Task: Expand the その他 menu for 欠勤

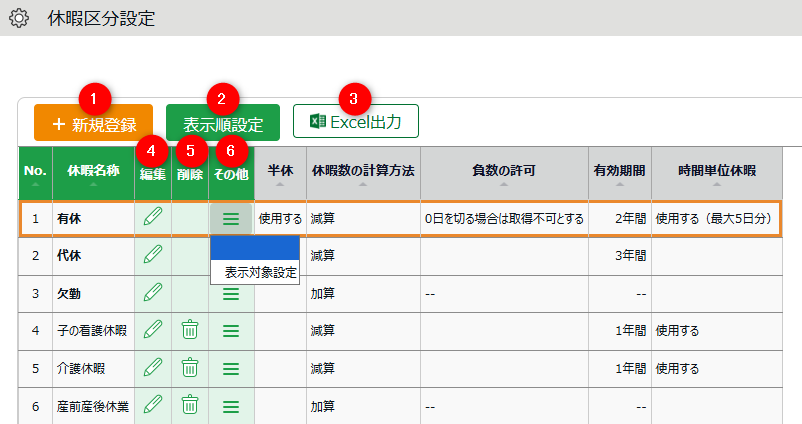Action: click(x=230, y=293)
